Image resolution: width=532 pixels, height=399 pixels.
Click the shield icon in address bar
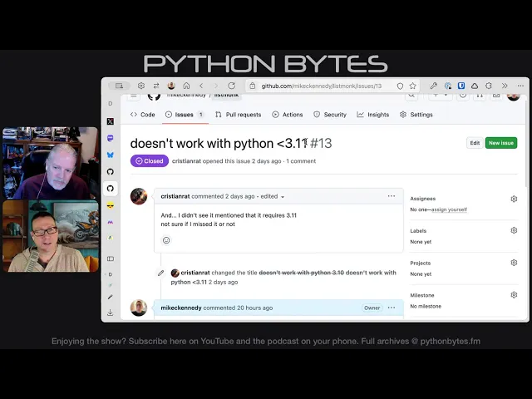[400, 86]
